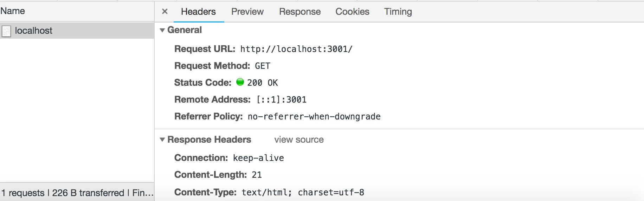The height and width of the screenshot is (201, 644).
Task: Collapse the Response Headers section triangle
Action: 162,140
